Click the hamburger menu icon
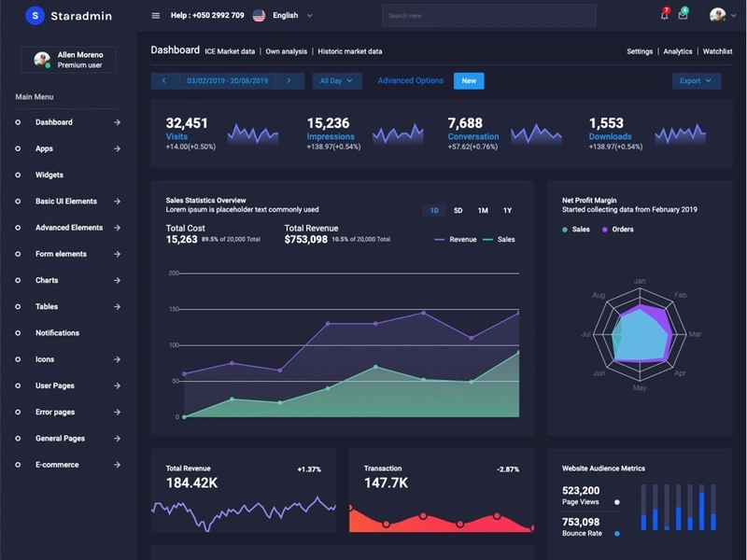The image size is (747, 560). point(155,16)
